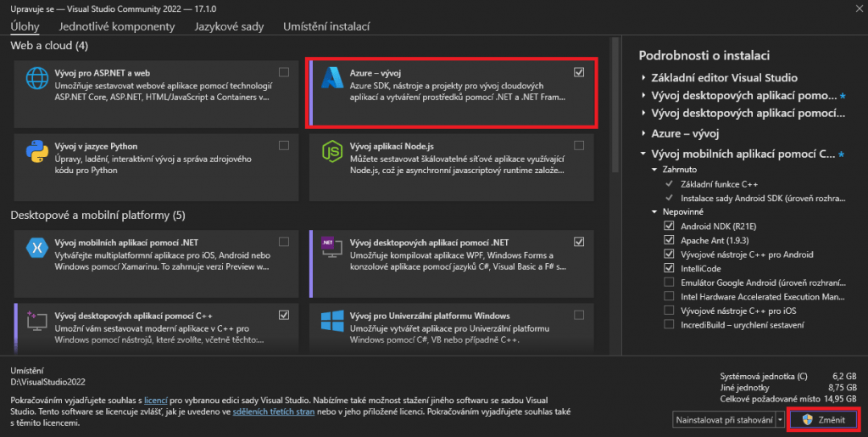Open the Jazykové sady tab
The width and height of the screenshot is (868, 437).
pos(228,26)
